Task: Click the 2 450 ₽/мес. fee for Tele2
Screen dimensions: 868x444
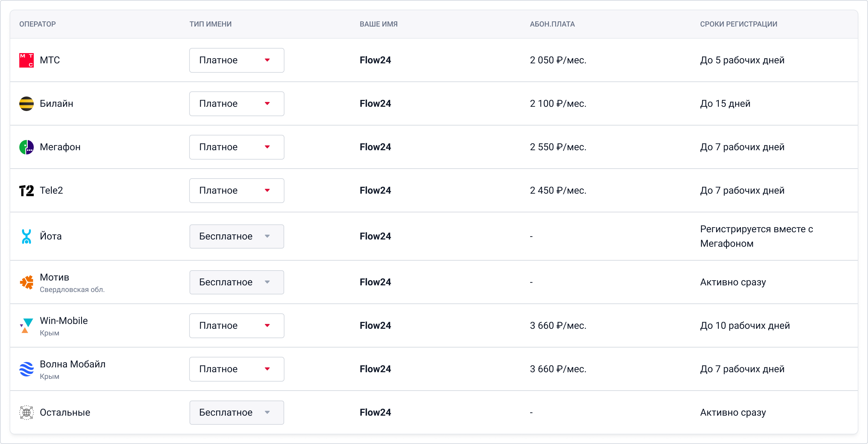Action: pyautogui.click(x=558, y=191)
